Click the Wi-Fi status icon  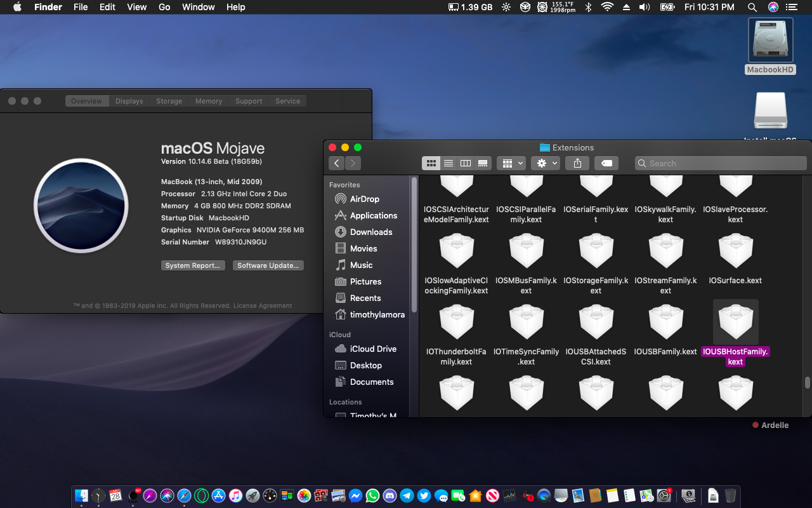607,7
